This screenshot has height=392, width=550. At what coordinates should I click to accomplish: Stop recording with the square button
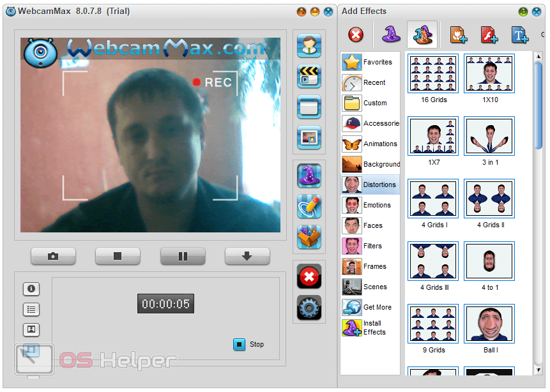click(118, 256)
